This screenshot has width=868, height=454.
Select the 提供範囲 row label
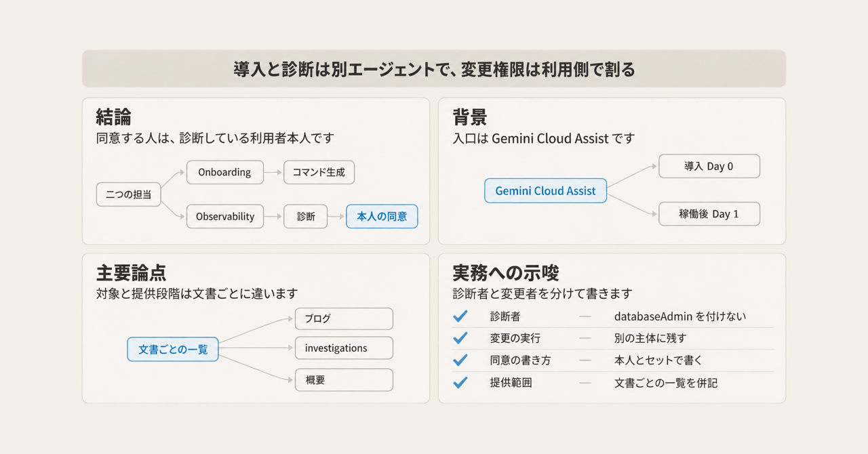pos(511,383)
